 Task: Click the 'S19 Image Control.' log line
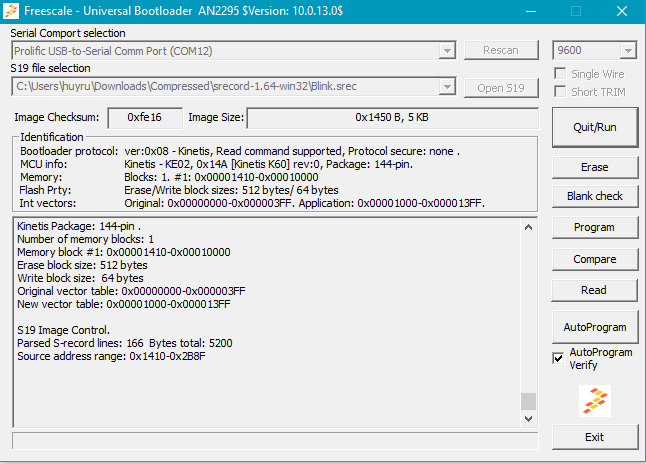tap(63, 330)
